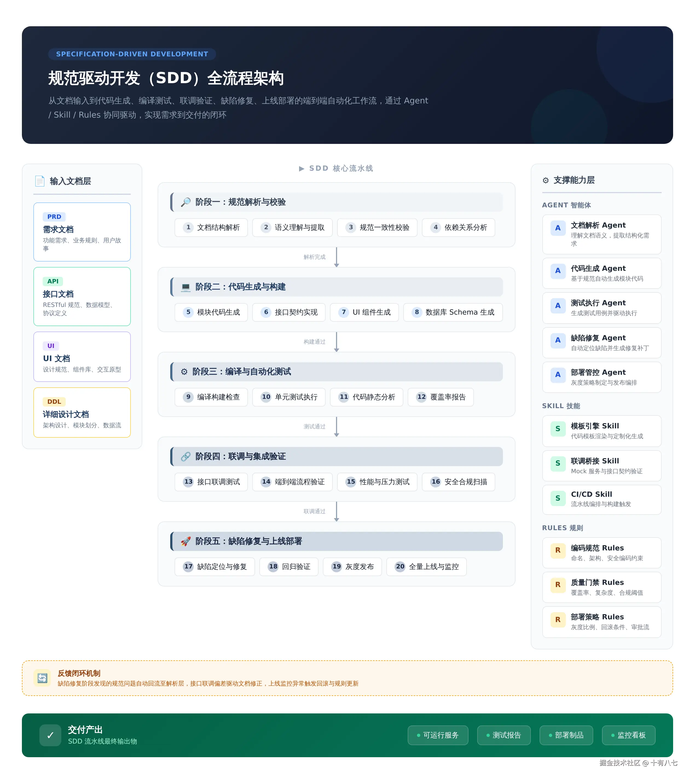
Task: Click the feedback loop refresh icon
Action: pos(42,678)
